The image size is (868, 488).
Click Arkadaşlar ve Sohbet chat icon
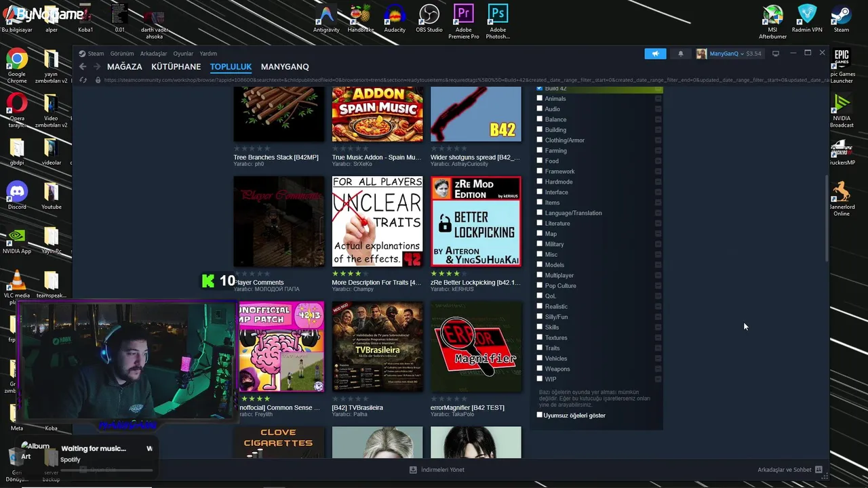pyautogui.click(x=818, y=469)
